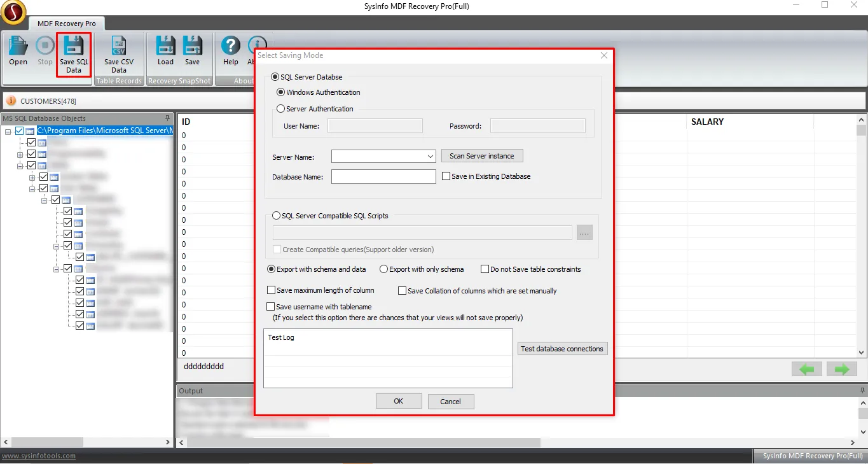The width and height of the screenshot is (868, 464).
Task: Go to next page with green right arrow
Action: [x=842, y=369]
